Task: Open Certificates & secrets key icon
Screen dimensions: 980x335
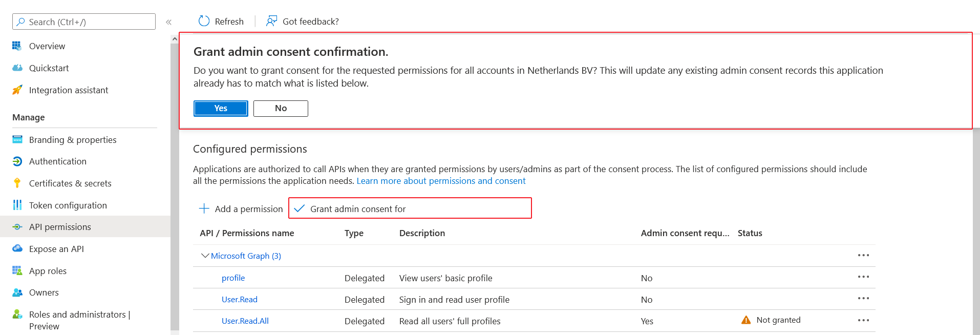Action: (x=17, y=183)
